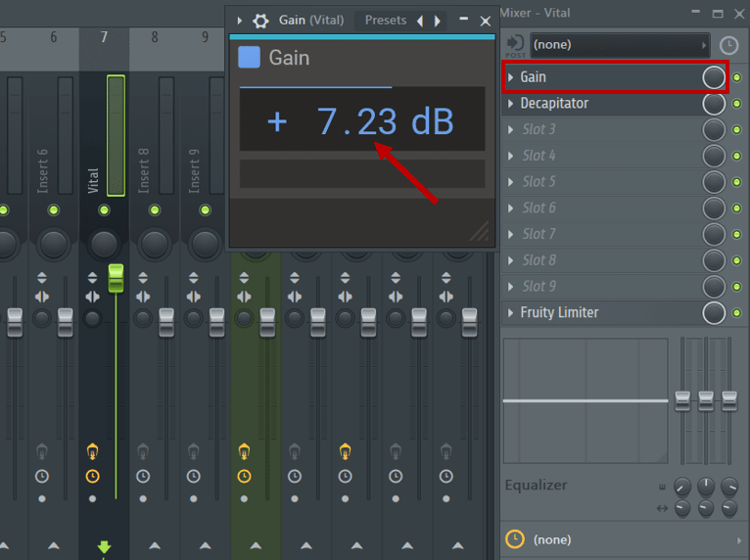The image size is (750, 560).
Task: Mute the Vital mixer track LED
Action: click(x=104, y=210)
